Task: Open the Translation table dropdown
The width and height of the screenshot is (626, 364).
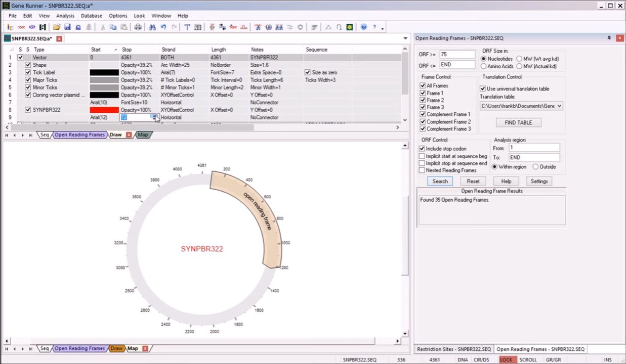Action: click(559, 106)
